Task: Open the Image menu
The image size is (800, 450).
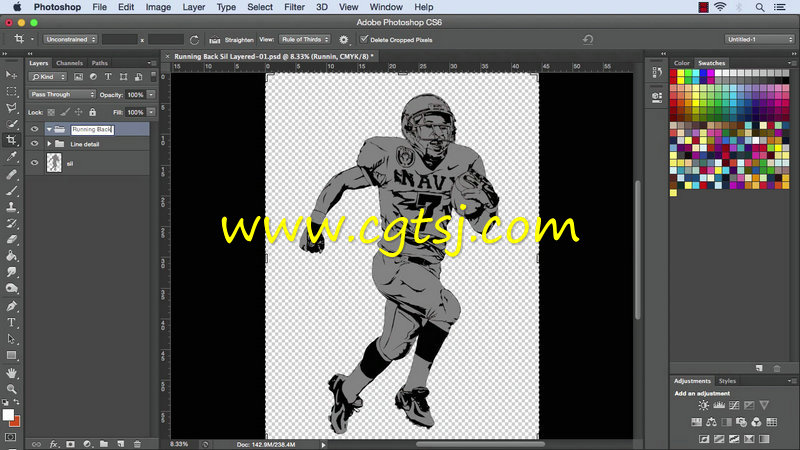Action: [x=158, y=7]
